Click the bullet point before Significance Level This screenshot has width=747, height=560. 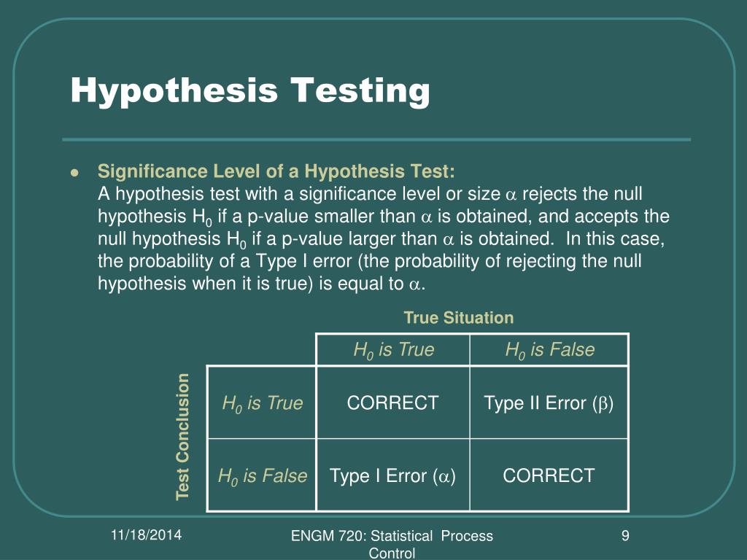click(x=74, y=173)
